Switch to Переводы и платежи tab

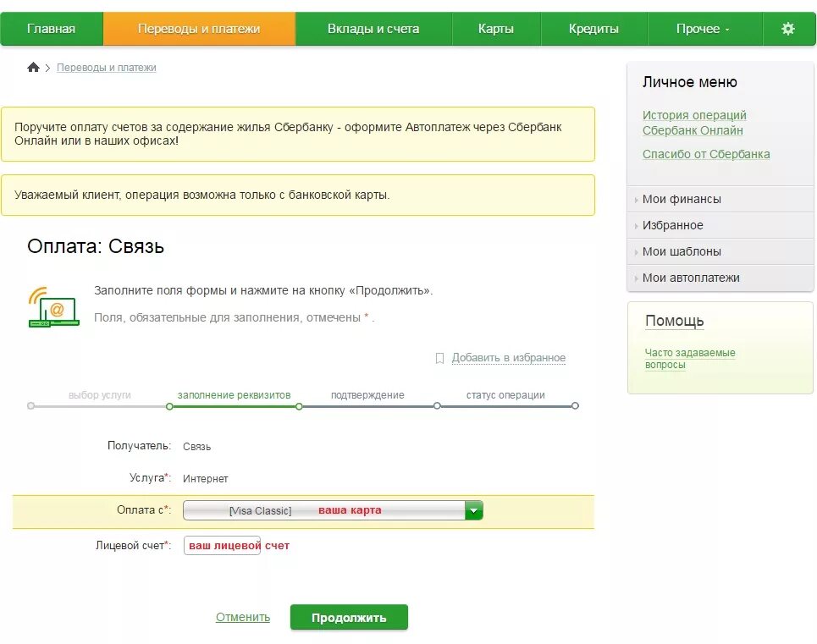coord(199,29)
